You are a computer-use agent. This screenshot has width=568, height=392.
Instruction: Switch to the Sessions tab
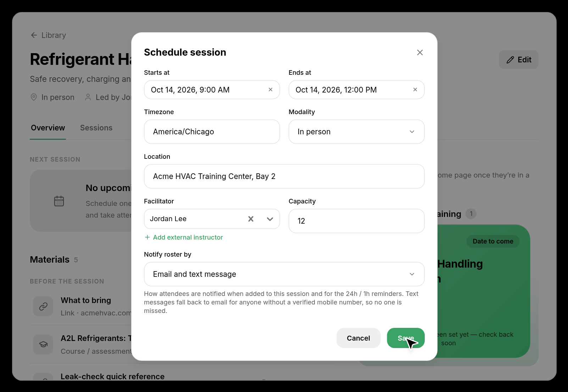[96, 128]
